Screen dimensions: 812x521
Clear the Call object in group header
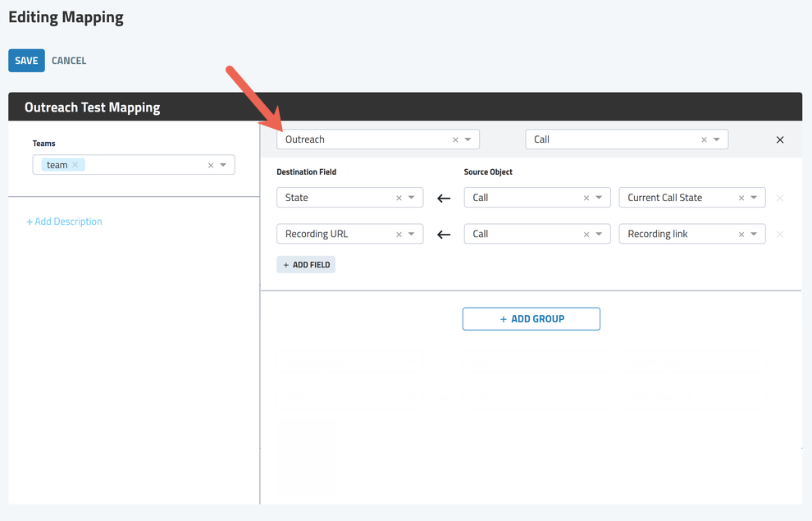704,139
